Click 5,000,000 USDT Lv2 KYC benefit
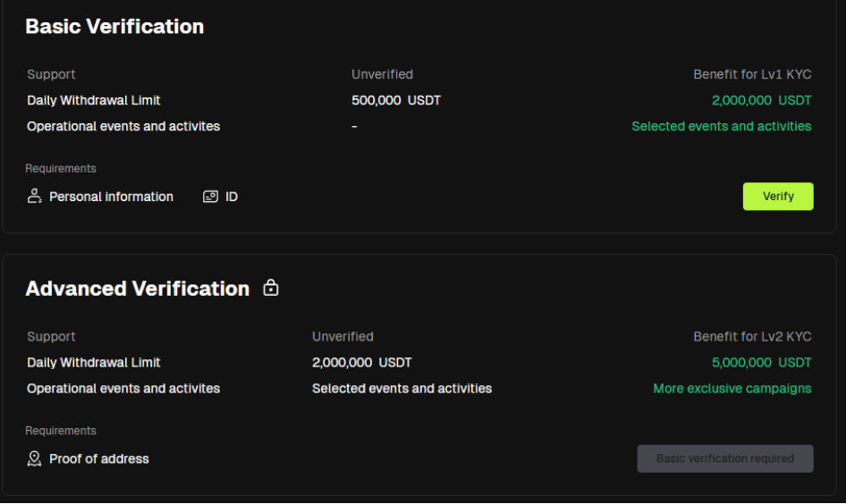Screen dimensions: 846x504 tap(761, 362)
